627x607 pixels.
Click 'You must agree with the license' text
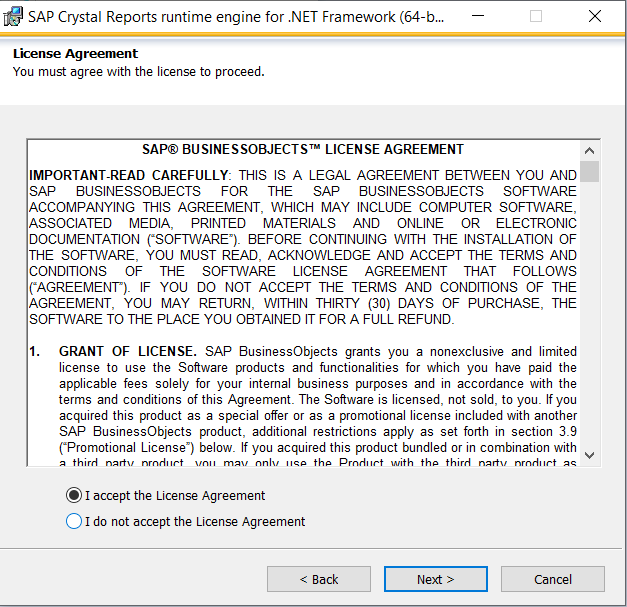click(138, 72)
